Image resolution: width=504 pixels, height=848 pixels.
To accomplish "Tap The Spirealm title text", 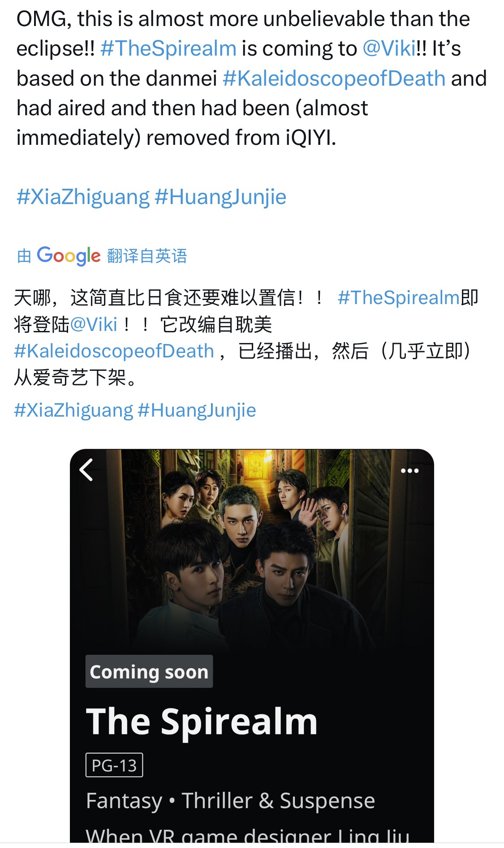I will coord(202,722).
